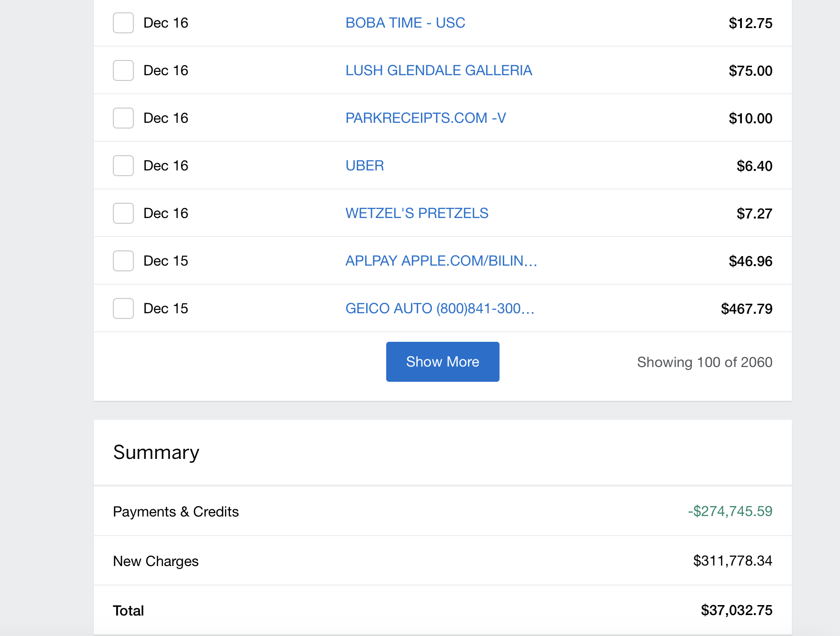
Task: Open the WETZEL'S PRETZELS transaction
Action: [417, 213]
